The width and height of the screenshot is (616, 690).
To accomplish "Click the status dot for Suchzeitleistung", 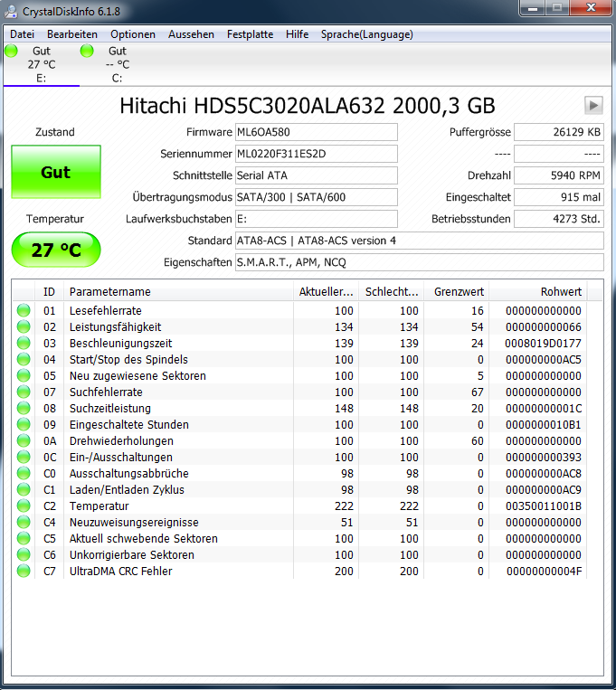I will tap(24, 409).
